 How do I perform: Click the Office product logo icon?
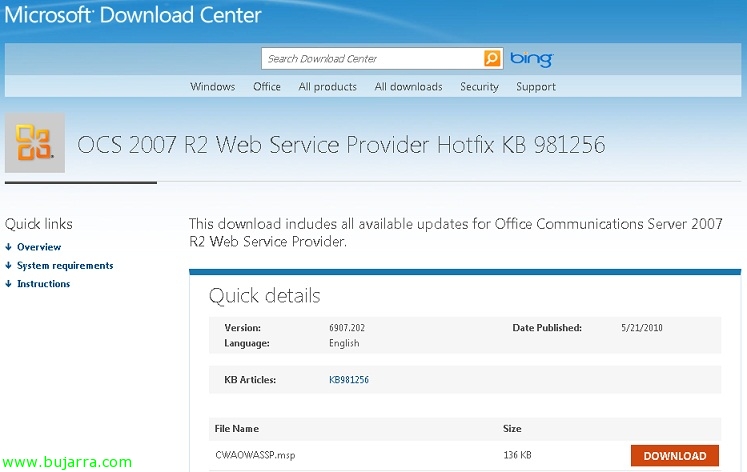click(35, 143)
